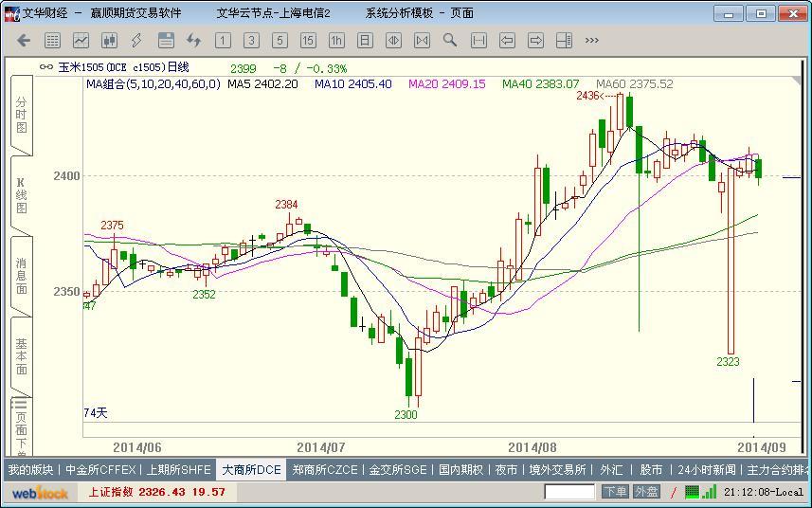The width and height of the screenshot is (812, 508).
Task: Click the lightning bolt toolbar icon
Action: pos(137,41)
